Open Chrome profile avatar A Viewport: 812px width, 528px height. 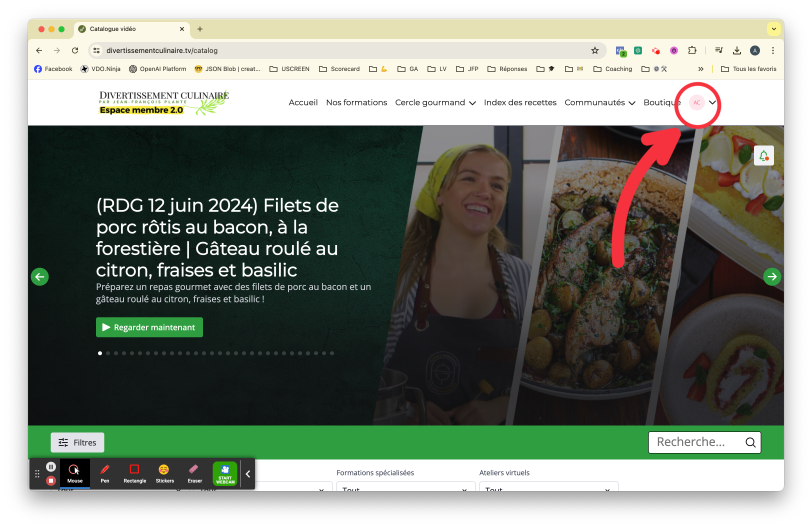755,50
